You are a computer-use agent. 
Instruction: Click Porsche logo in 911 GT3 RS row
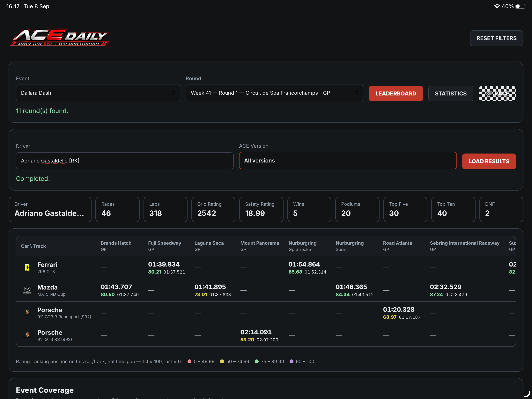click(x=27, y=335)
